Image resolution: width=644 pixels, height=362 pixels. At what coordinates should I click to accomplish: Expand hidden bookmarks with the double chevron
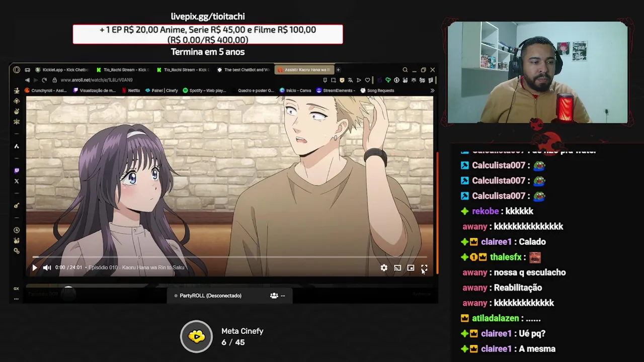[432, 90]
